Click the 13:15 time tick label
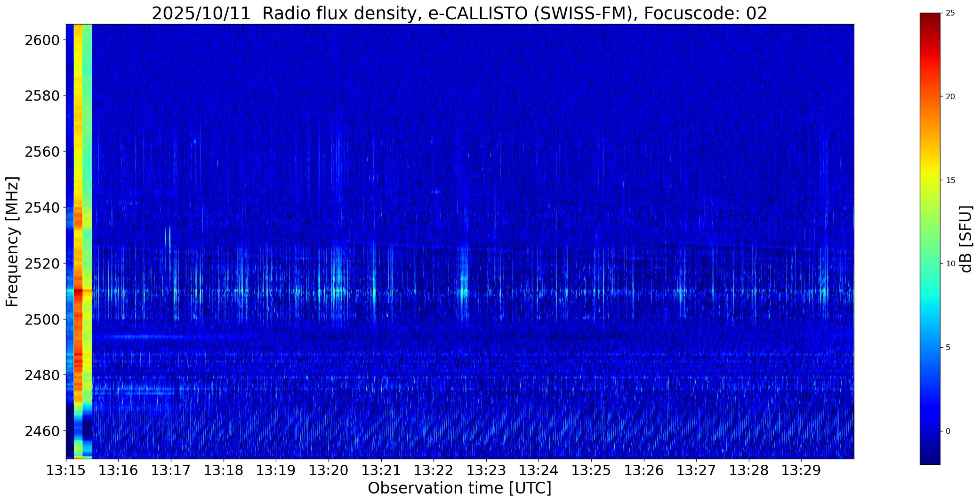 66,470
